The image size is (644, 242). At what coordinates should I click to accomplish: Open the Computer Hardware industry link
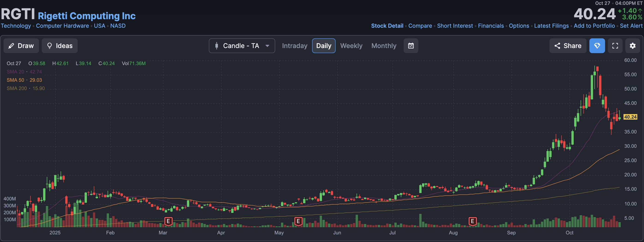click(x=62, y=26)
